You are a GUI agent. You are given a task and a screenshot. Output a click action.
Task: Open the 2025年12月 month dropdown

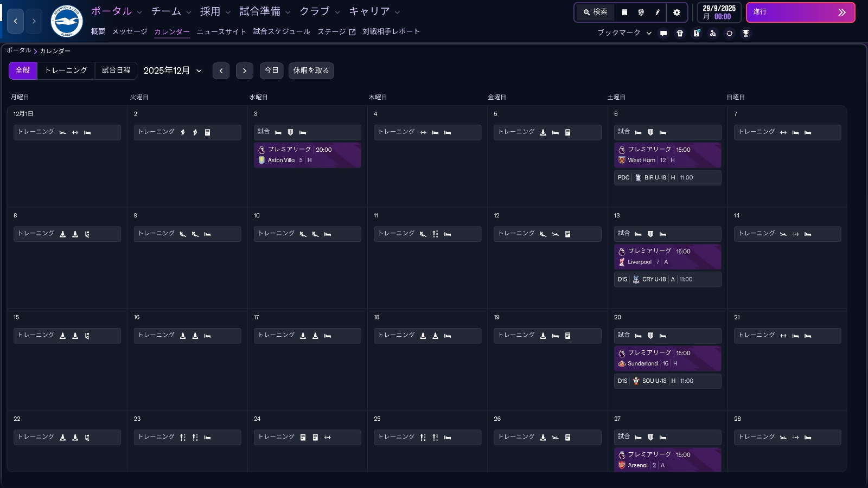[172, 70]
